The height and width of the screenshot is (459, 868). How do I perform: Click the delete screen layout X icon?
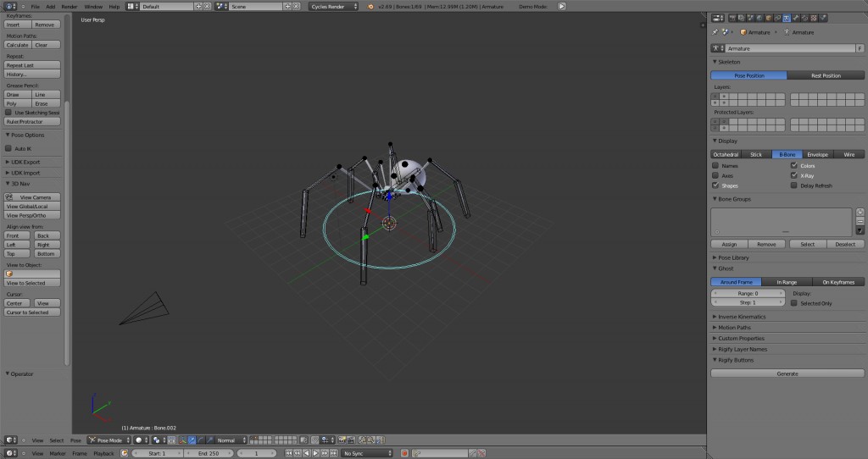207,6
